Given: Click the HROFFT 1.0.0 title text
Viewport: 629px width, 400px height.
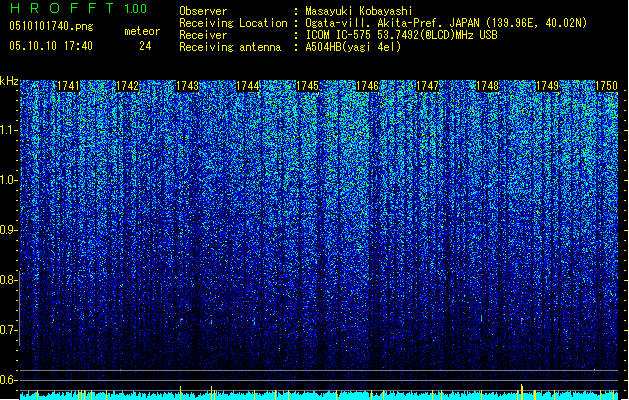Looking at the screenshot, I should pos(79,8).
